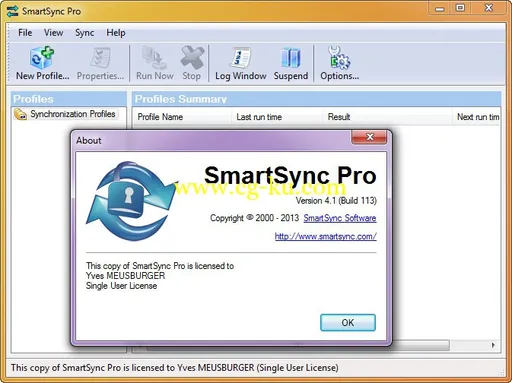Maximize the SmartSync Pro window
The image size is (512, 383).
tap(460, 8)
